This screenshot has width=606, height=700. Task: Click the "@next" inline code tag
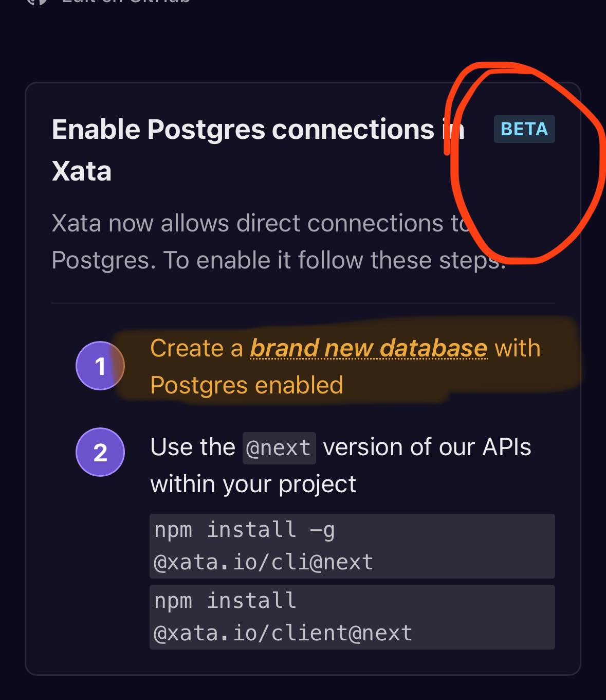279,448
